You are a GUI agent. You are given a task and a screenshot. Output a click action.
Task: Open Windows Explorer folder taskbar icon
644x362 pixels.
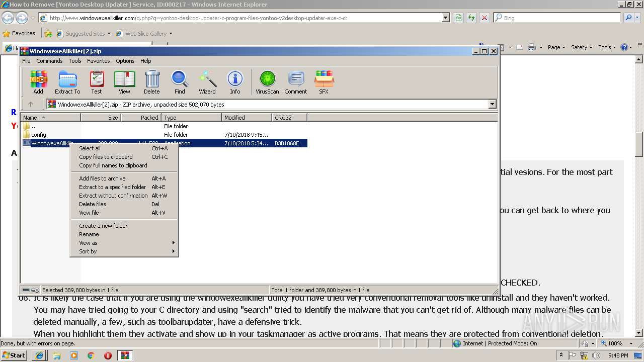[x=57, y=355]
